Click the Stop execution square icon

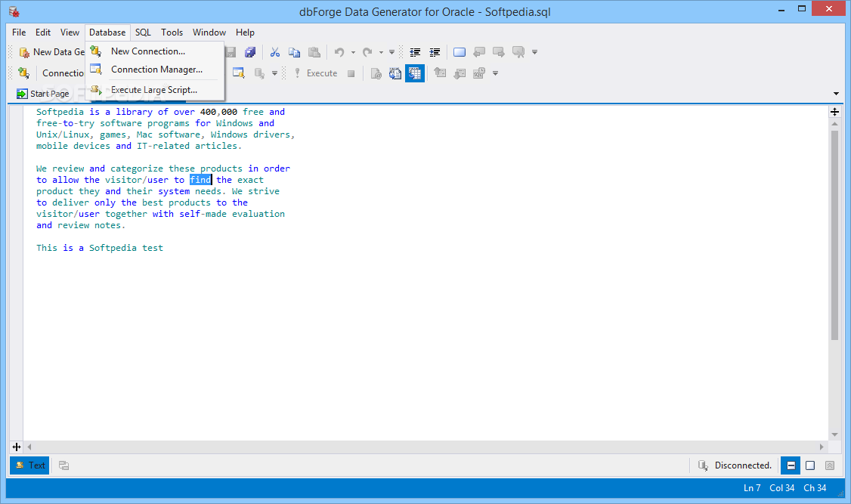[351, 73]
